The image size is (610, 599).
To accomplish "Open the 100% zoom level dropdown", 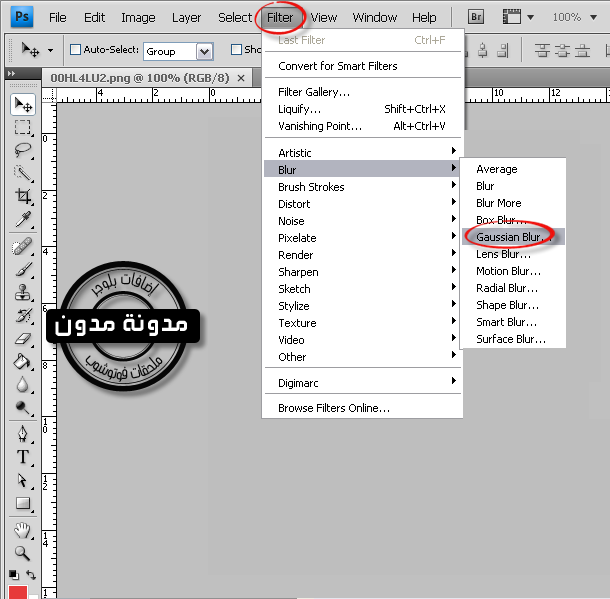I will [x=593, y=17].
